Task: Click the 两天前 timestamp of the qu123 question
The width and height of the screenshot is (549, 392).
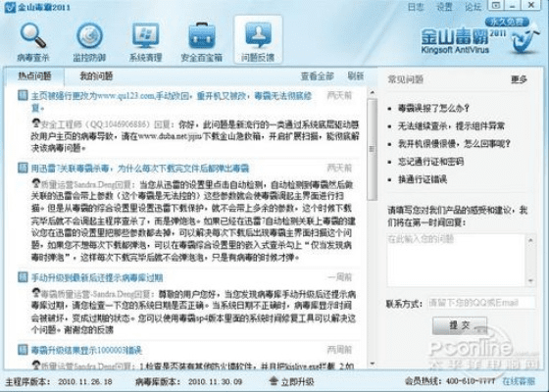Action: point(339,95)
